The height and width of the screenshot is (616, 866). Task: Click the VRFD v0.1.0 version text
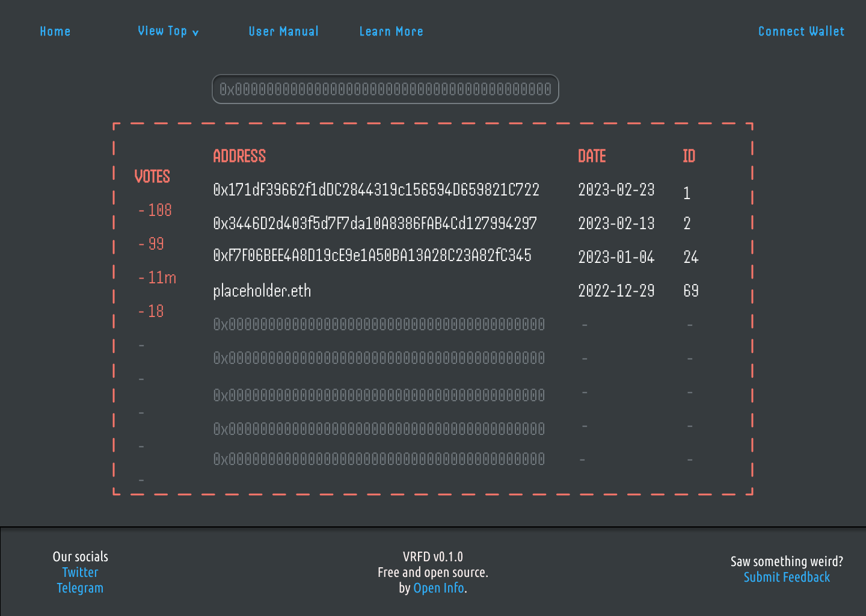(x=433, y=556)
